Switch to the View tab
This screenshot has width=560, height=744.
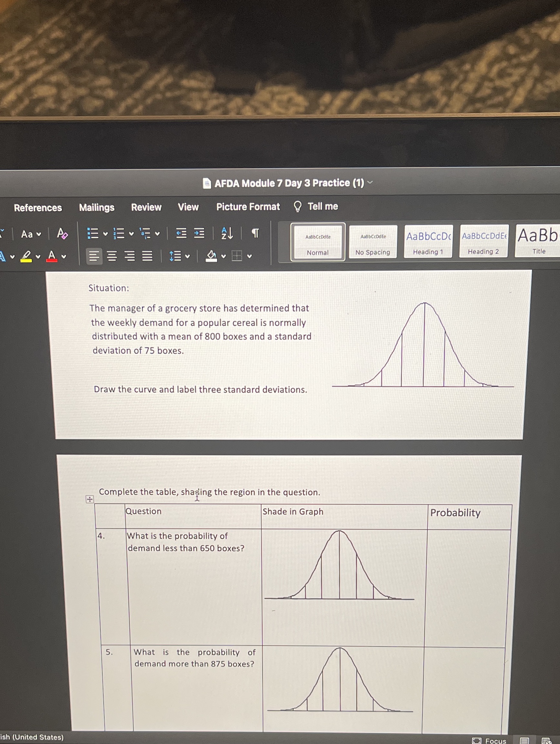pos(188,207)
